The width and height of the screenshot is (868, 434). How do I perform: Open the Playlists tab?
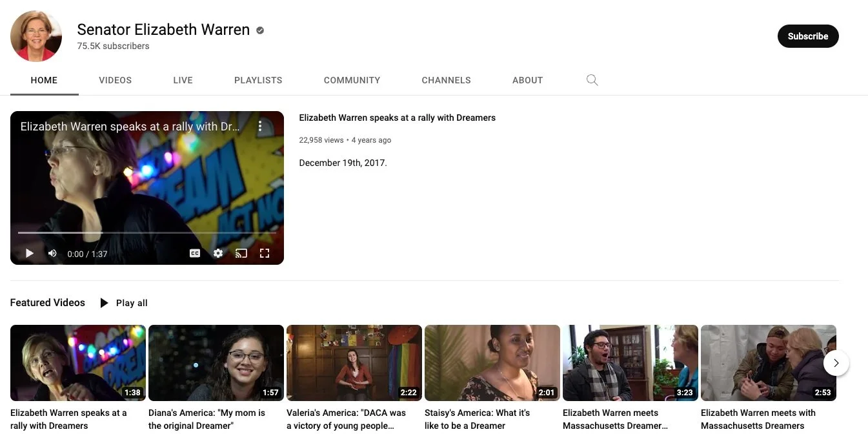tap(258, 80)
